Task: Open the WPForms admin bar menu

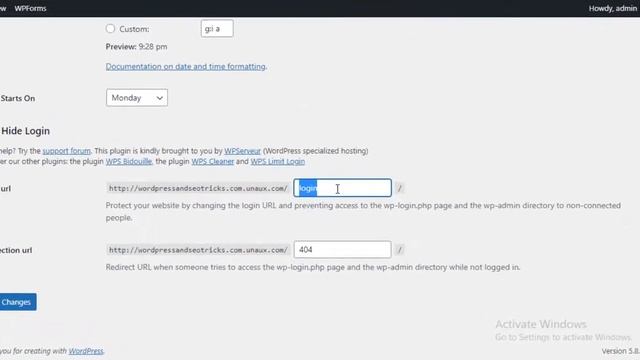Action: (x=30, y=8)
